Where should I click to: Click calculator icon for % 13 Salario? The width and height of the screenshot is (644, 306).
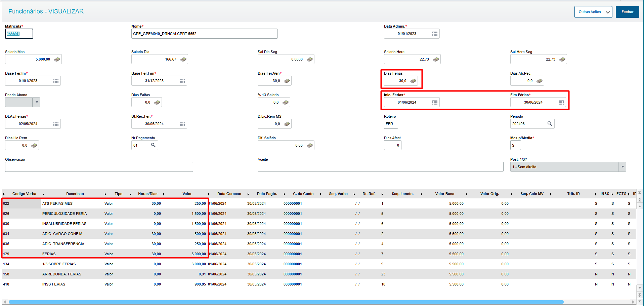[x=286, y=102]
